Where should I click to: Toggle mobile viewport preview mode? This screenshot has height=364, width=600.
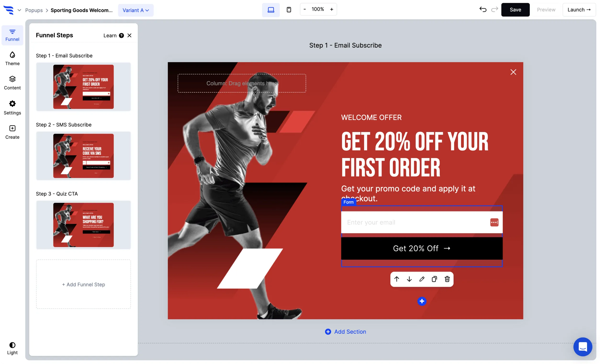pyautogui.click(x=288, y=9)
